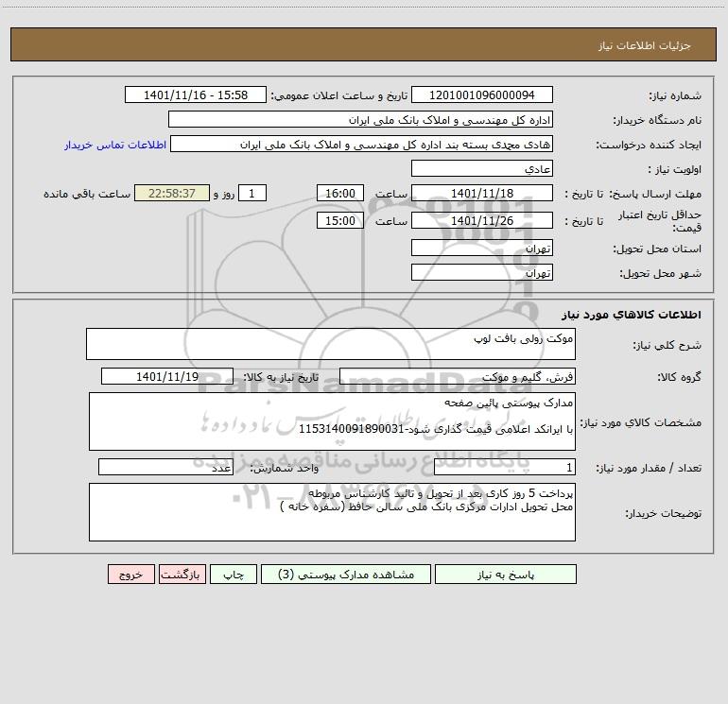Open مشاهده مدارک پیوستی (3) button

click(x=346, y=575)
